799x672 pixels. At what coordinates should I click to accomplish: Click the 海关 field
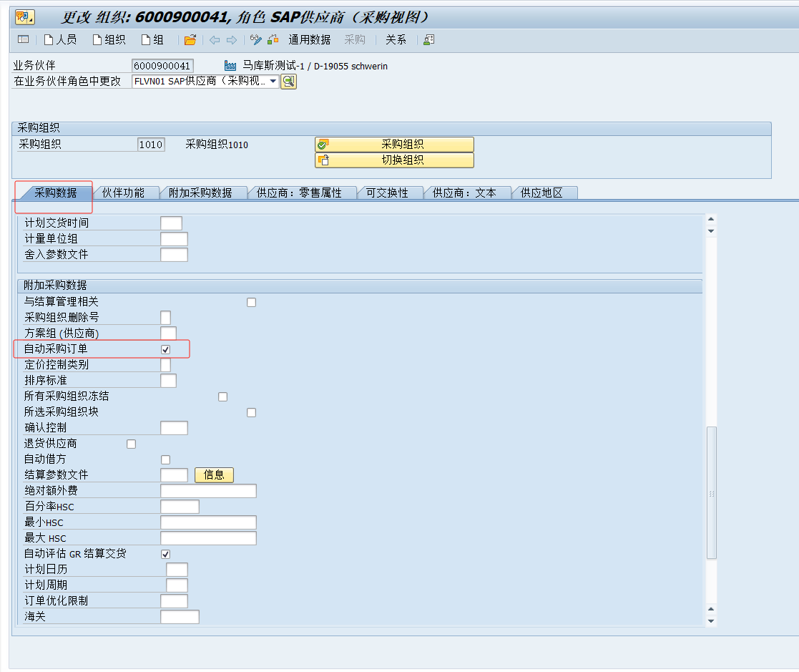[180, 617]
